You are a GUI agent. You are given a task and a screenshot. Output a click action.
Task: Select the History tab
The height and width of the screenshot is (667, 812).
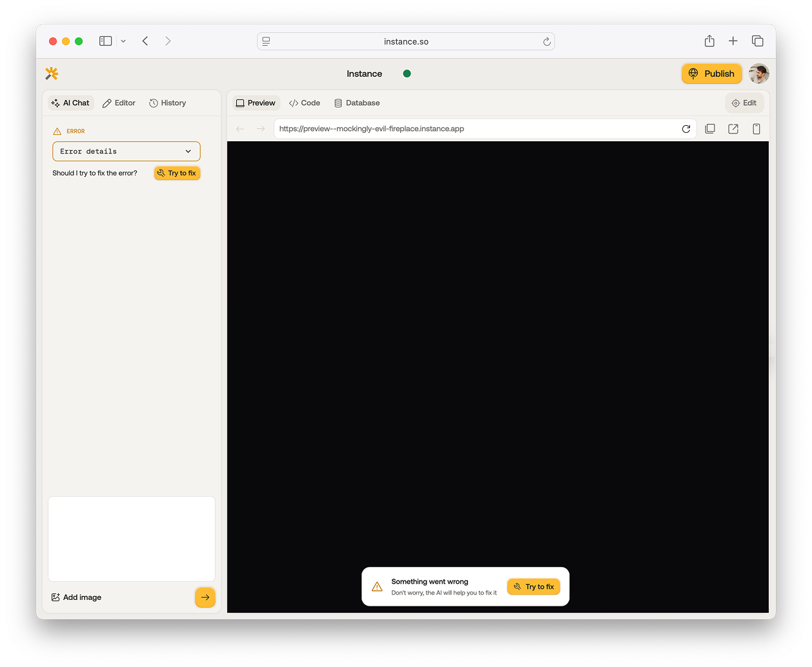pyautogui.click(x=168, y=103)
